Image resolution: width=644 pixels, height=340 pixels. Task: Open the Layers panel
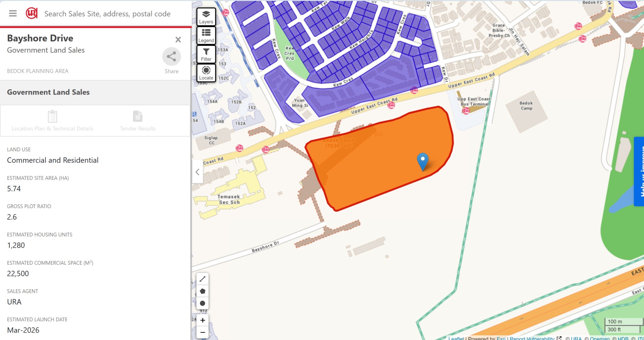tap(206, 17)
